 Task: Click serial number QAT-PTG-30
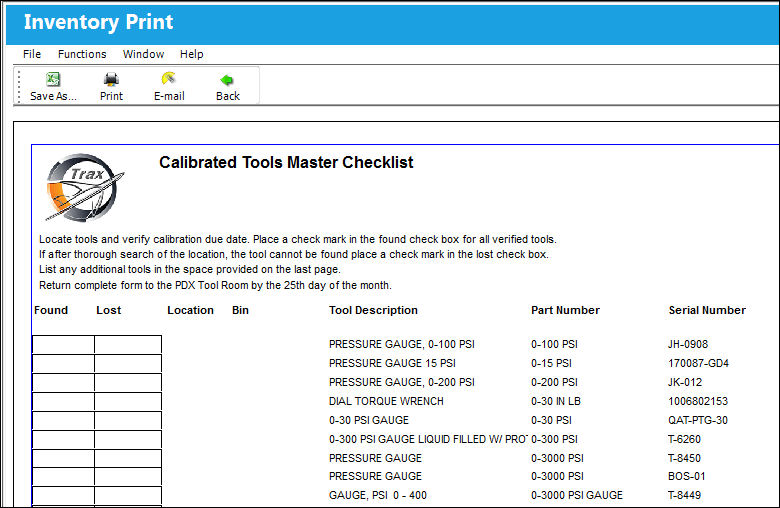click(x=698, y=420)
